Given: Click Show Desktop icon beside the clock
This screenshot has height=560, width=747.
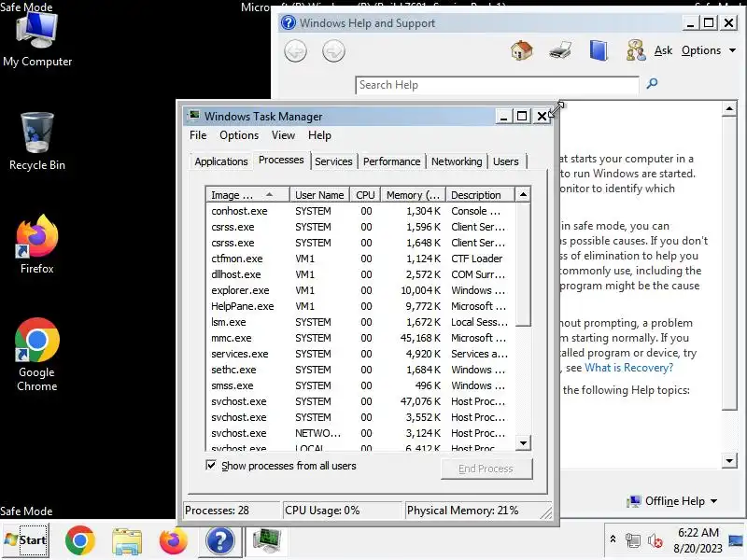Looking at the screenshot, I should point(736,540).
